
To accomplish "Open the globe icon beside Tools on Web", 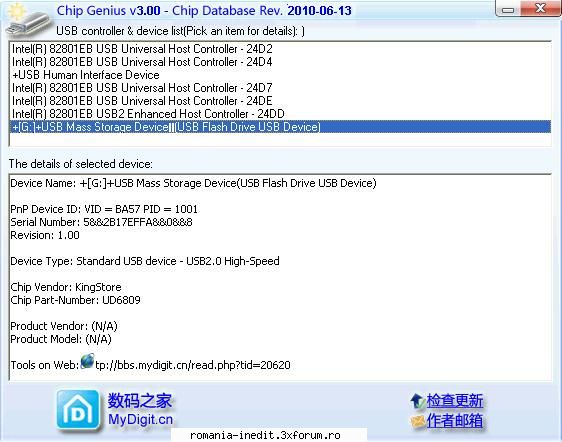I will tap(87, 361).
